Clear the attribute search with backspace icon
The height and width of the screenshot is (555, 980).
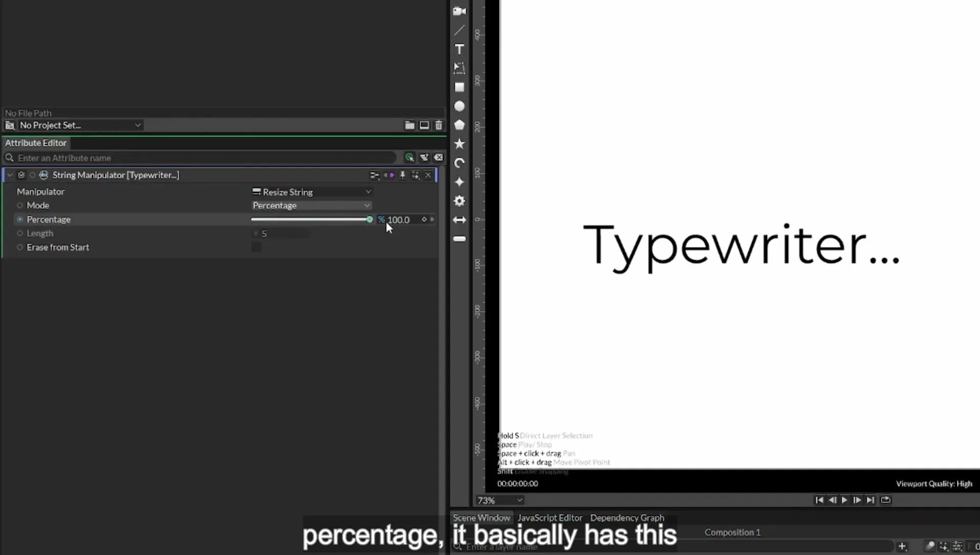pos(438,158)
